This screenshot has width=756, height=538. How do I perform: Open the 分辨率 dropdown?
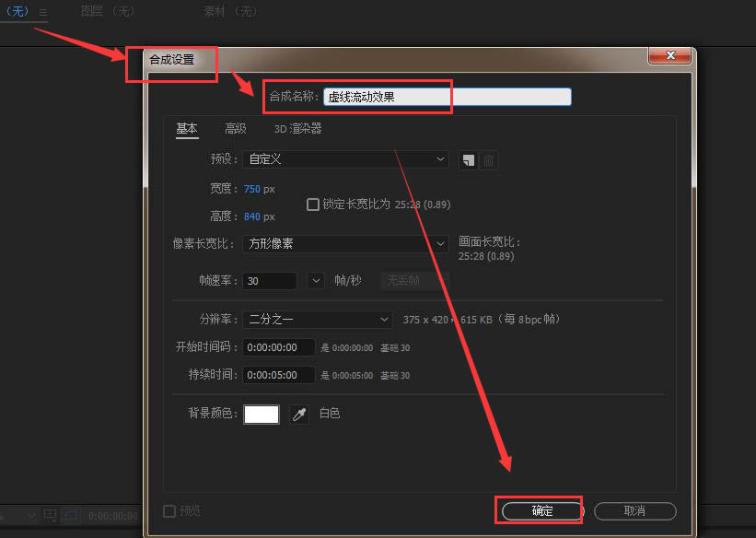[x=318, y=320]
